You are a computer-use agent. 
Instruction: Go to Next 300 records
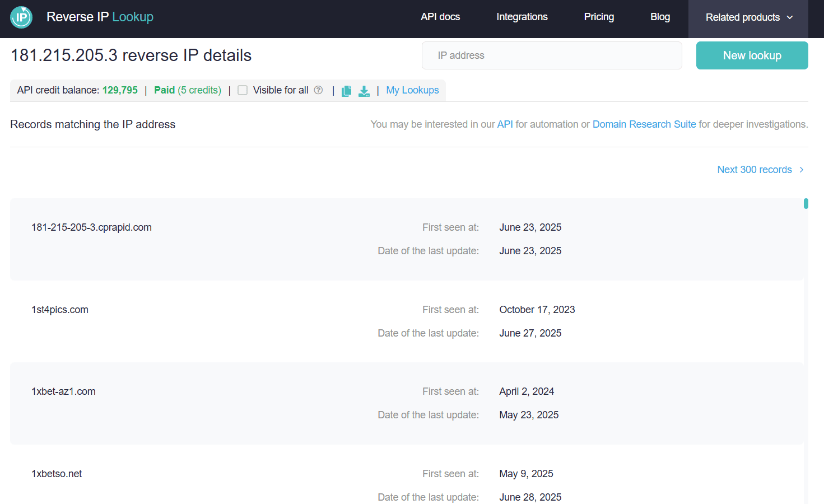click(x=755, y=170)
